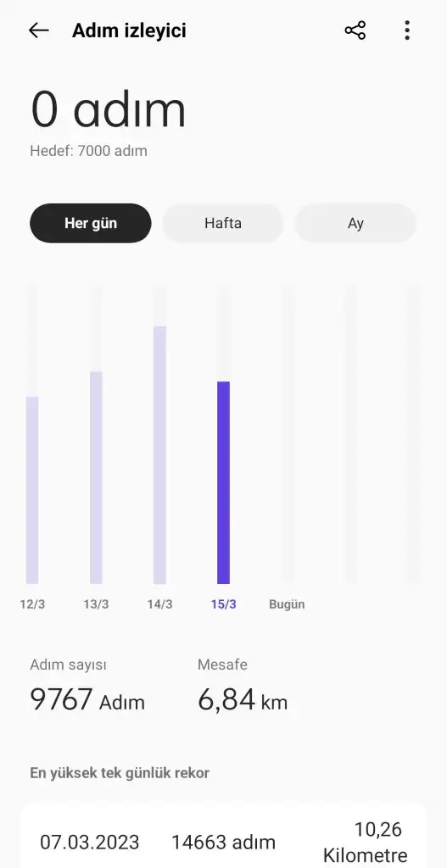Tap the Bugün date label
The height and width of the screenshot is (868, 447).
click(287, 604)
